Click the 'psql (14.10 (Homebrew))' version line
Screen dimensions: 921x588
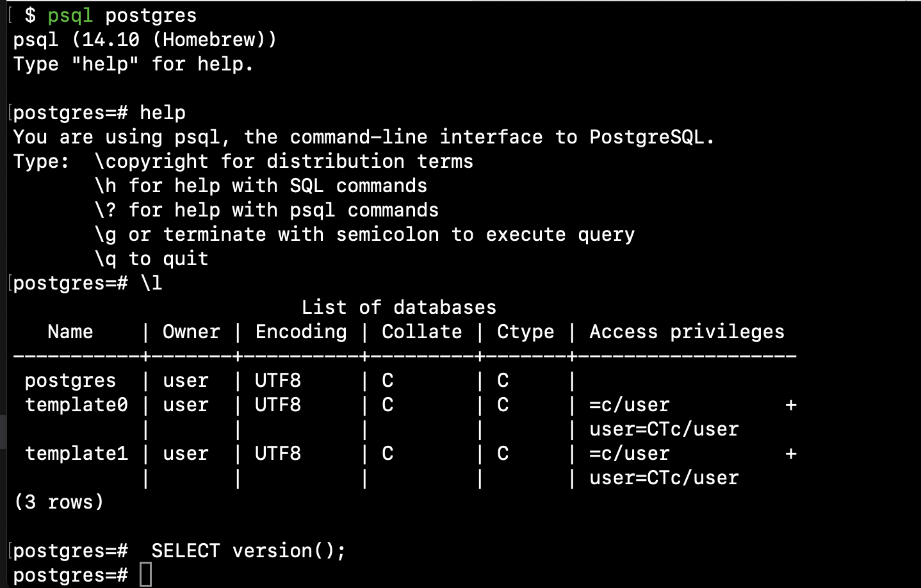pyautogui.click(x=145, y=40)
